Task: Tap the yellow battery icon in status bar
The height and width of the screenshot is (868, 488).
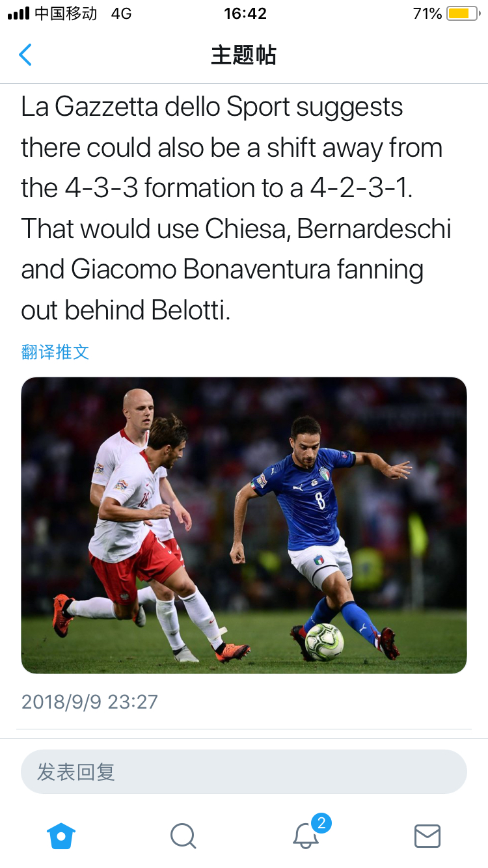Action: click(x=463, y=14)
